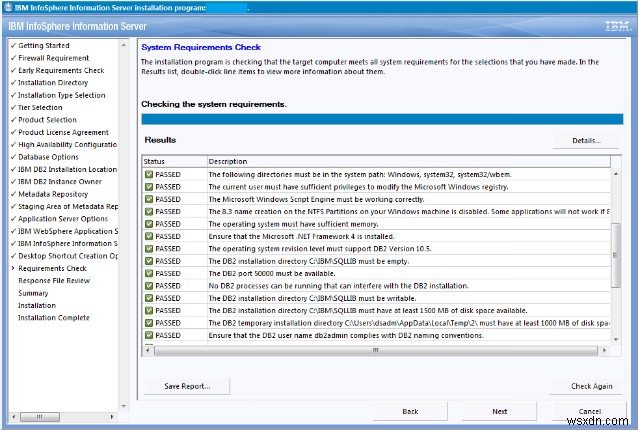Click the IBM logo in the header
640x431 pixels.
pos(616,25)
